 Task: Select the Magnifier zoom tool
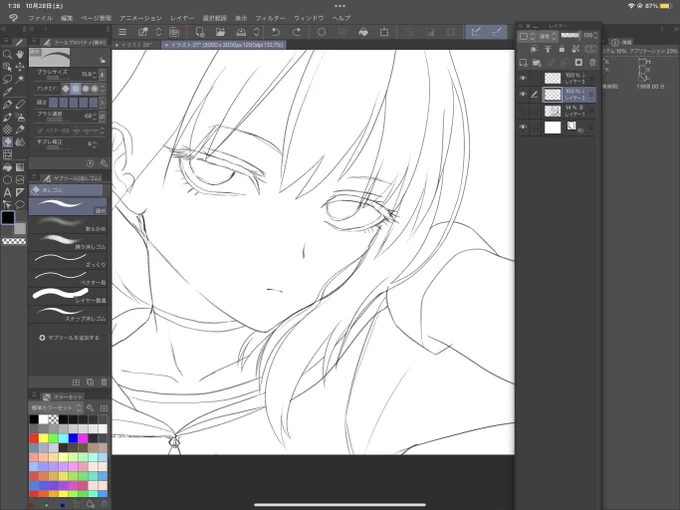click(7, 54)
